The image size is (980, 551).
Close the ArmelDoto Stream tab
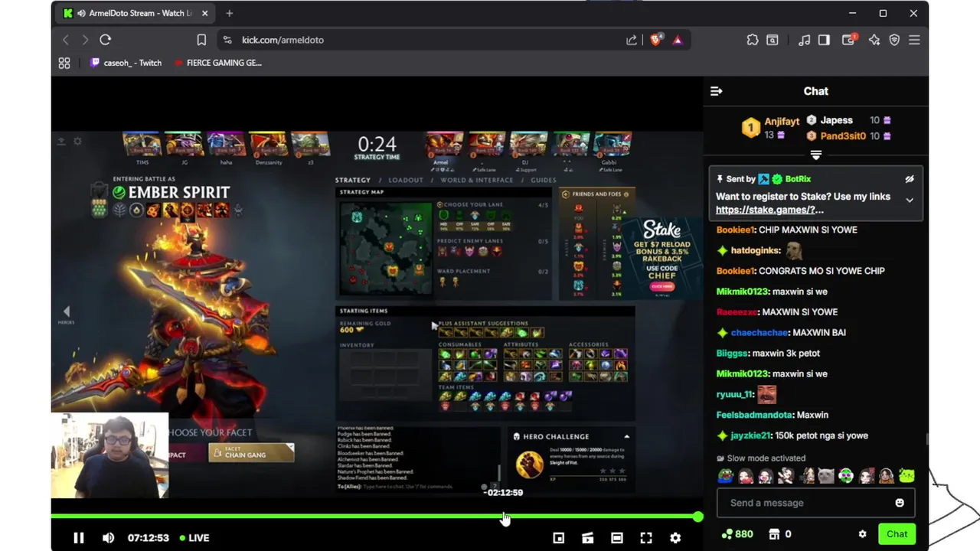point(204,13)
